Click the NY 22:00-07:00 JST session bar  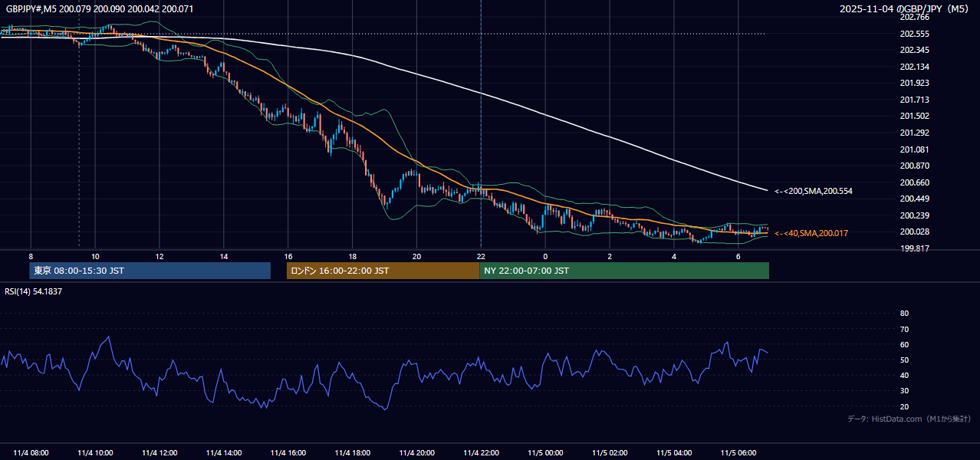point(625,271)
